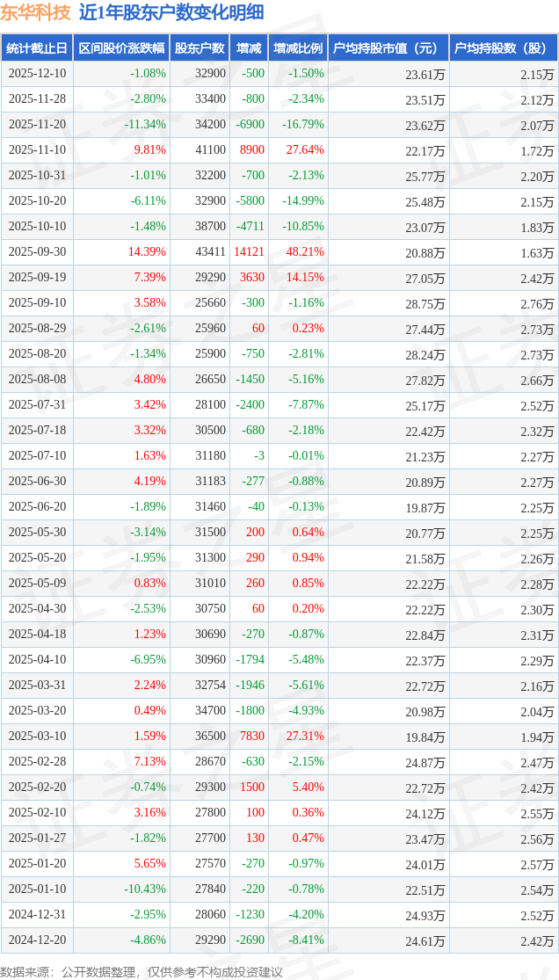Click the -10.43% price change cell

(x=121, y=889)
